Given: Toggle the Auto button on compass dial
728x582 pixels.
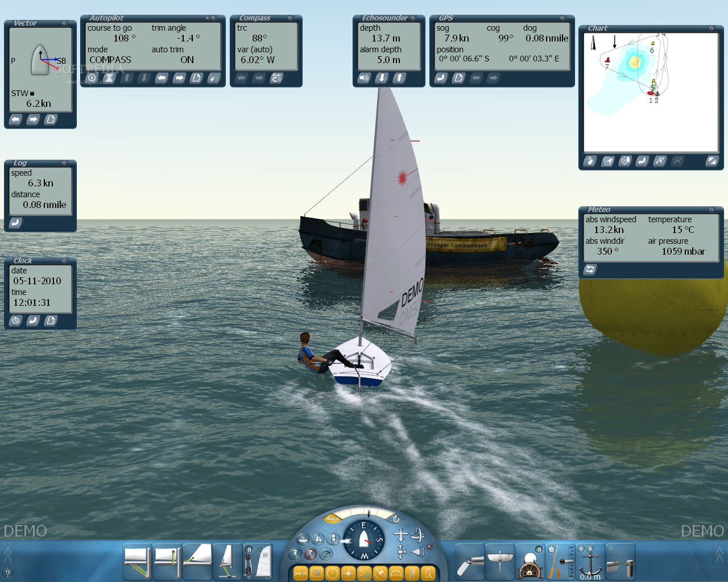Looking at the screenshot, I should point(332,518).
